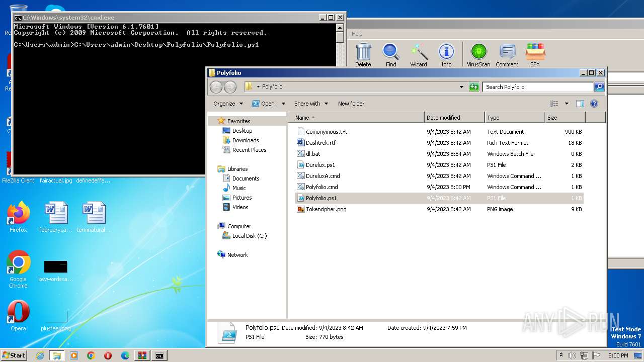Click the Opera desktop shortcut
Viewport: 644px width, 362px height.
pos(18,316)
